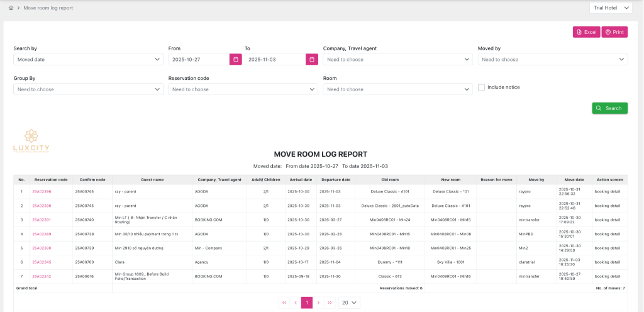Go to the first page of results
The width and height of the screenshot is (644, 312).
pyautogui.click(x=284, y=303)
